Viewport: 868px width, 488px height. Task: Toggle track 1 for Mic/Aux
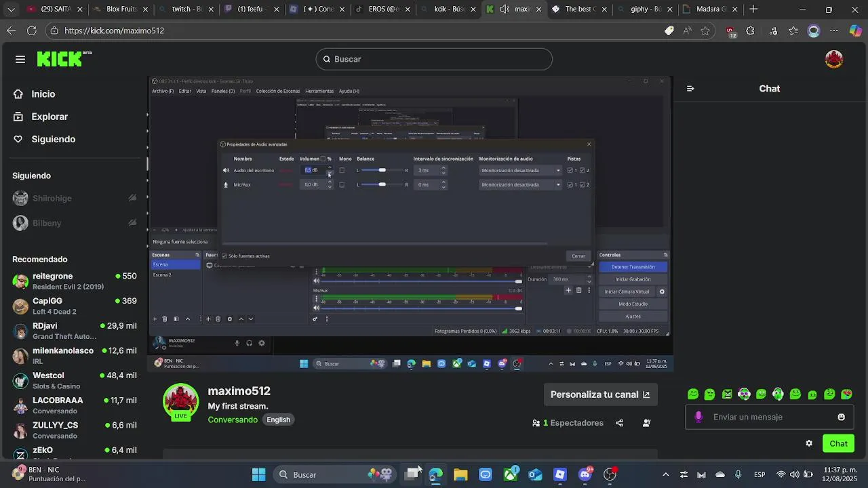click(x=570, y=184)
